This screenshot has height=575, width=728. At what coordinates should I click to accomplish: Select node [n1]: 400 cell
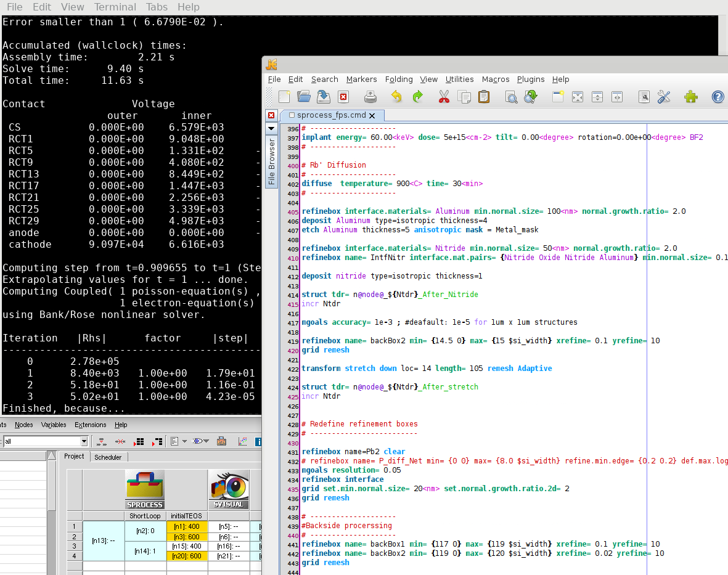point(187,527)
